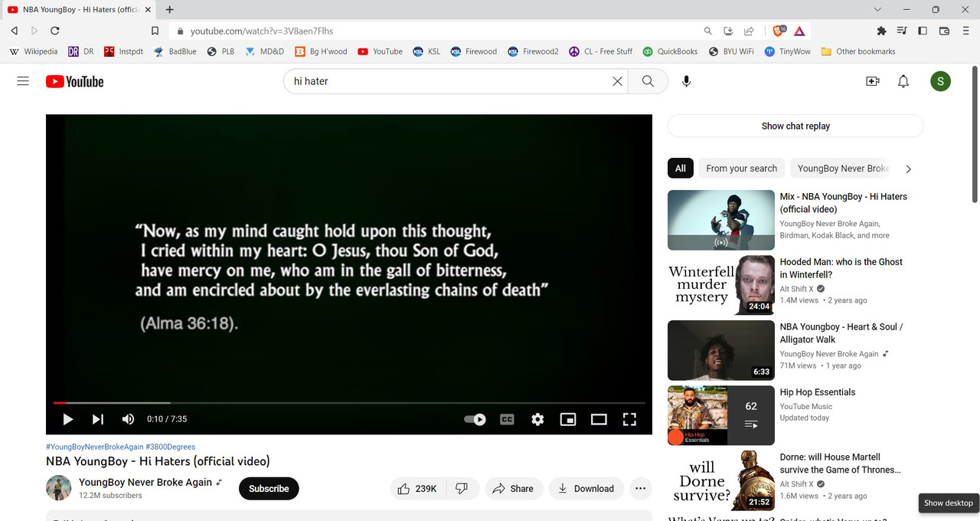
Task: Skip to the next video
Action: pyautogui.click(x=98, y=419)
